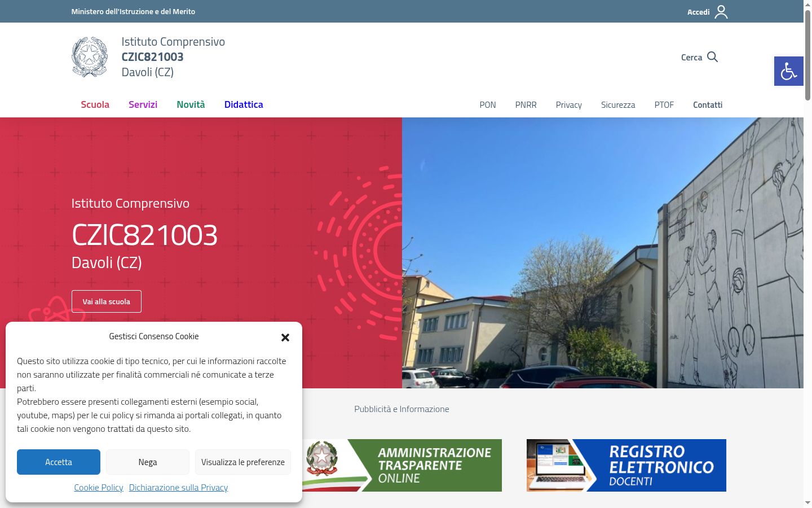Accept cookies with the Accetta button
The height and width of the screenshot is (508, 812).
point(59,462)
